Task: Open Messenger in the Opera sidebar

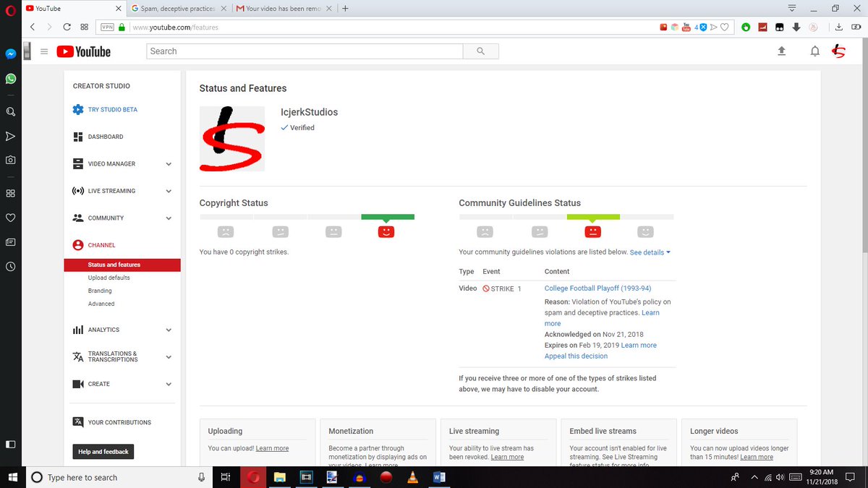Action: tap(11, 54)
